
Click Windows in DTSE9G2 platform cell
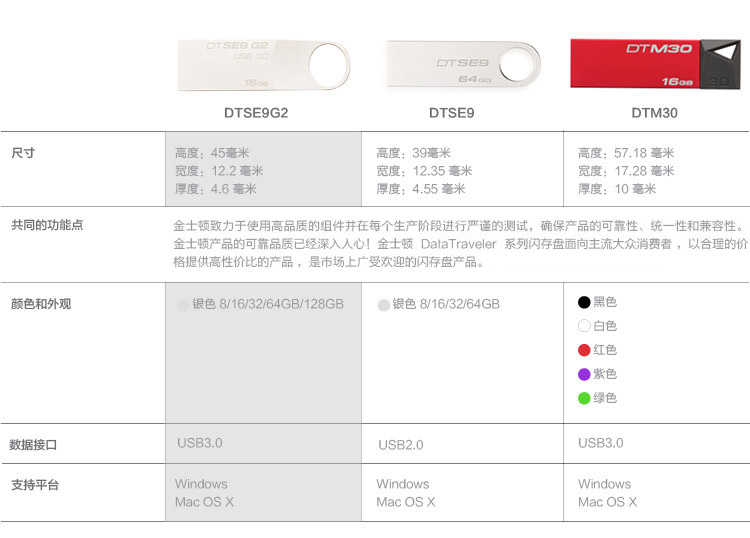click(x=201, y=484)
